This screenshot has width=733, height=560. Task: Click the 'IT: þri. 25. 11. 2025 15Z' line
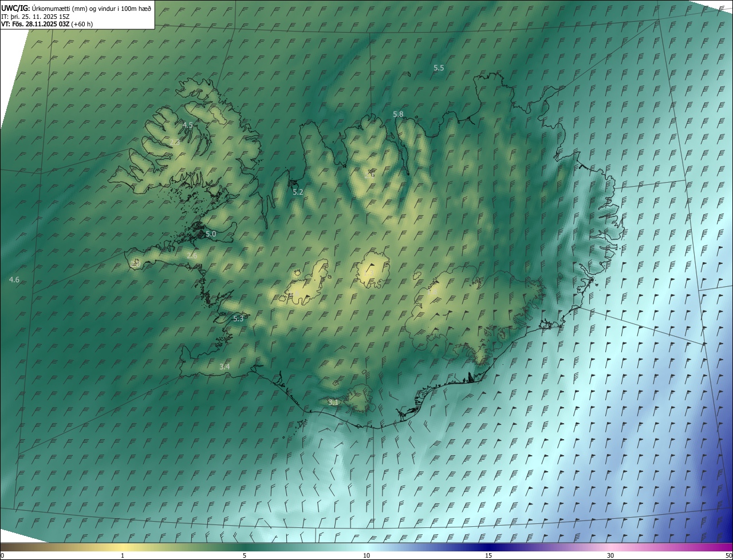tap(36, 17)
